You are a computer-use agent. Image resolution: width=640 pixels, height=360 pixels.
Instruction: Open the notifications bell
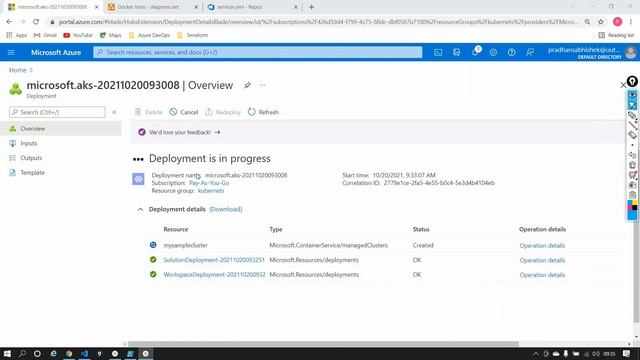475,52
